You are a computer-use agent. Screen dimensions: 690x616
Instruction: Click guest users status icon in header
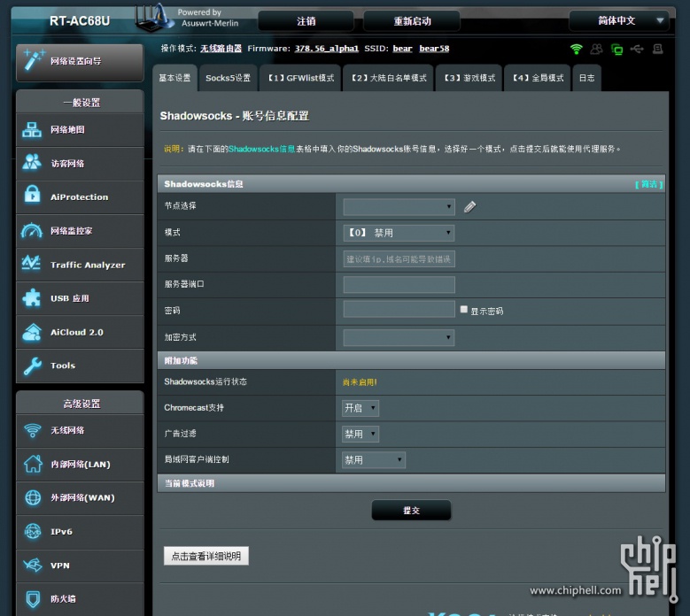pos(596,49)
